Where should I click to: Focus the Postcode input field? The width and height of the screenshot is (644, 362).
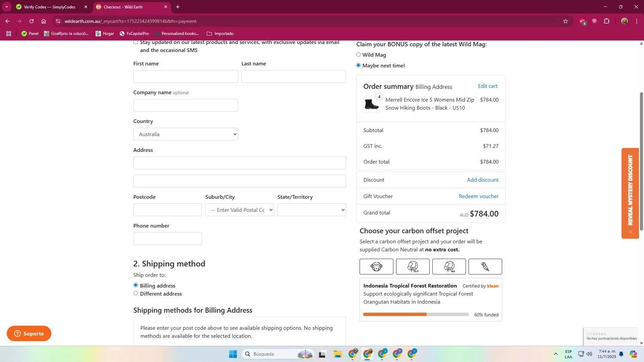click(x=167, y=210)
